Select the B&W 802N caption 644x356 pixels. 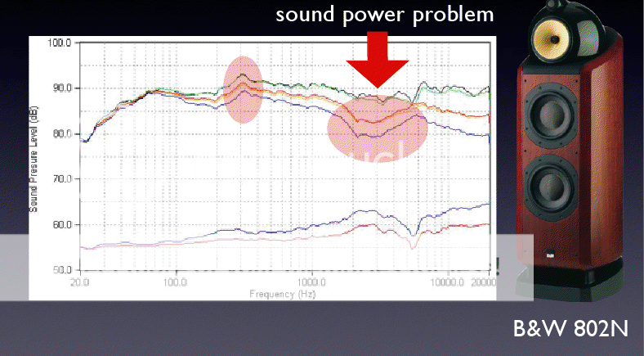(570, 330)
